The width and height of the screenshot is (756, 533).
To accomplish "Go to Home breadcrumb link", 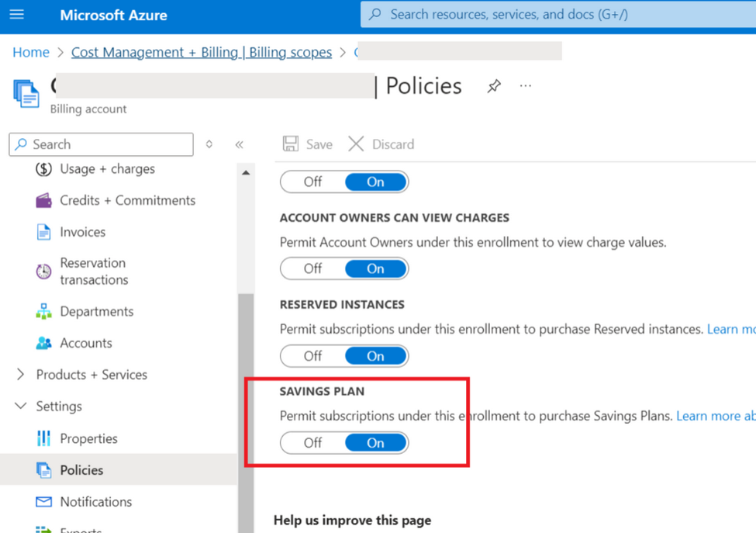I will tap(31, 52).
